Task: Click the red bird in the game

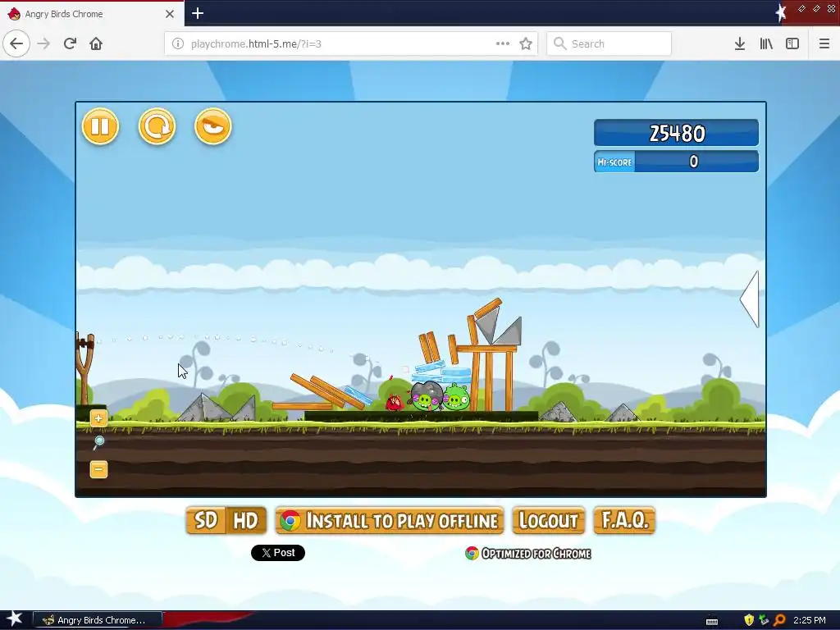Action: 395,401
